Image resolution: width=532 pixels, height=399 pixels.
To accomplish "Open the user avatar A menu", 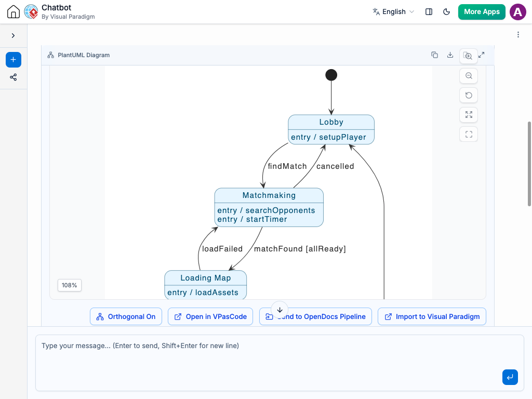I will pyautogui.click(x=518, y=12).
